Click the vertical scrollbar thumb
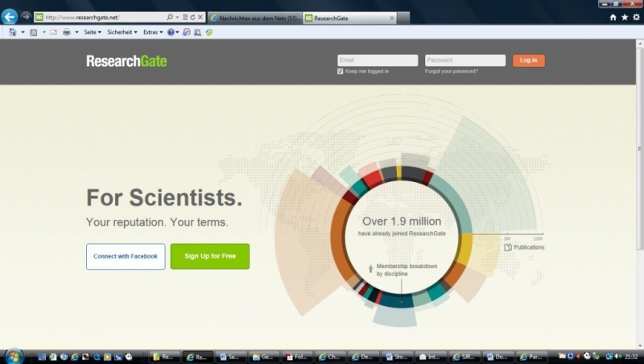 tap(640, 148)
